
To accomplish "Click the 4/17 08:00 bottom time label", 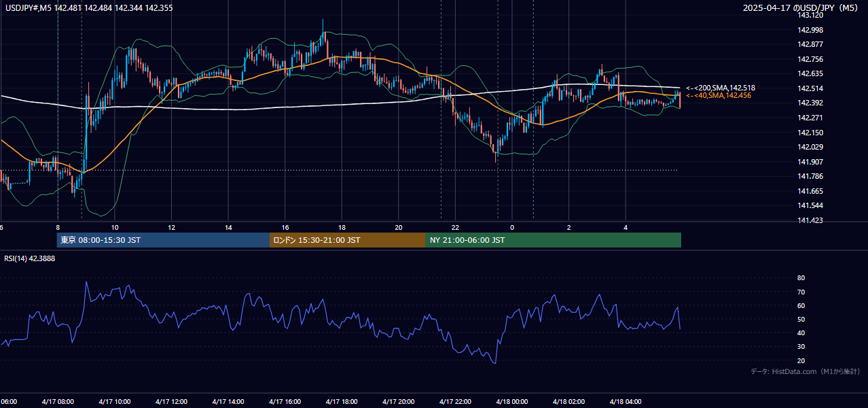I will (x=57, y=401).
